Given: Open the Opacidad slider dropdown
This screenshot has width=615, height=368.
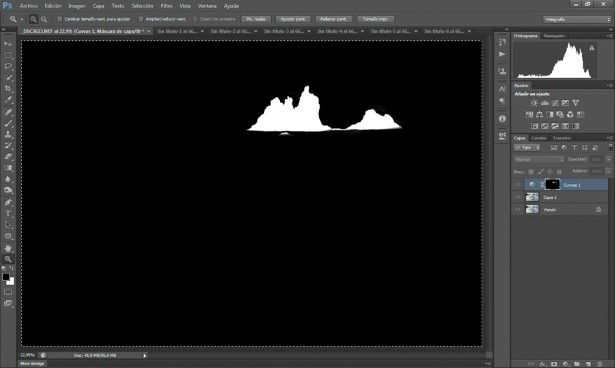Looking at the screenshot, I should point(608,159).
